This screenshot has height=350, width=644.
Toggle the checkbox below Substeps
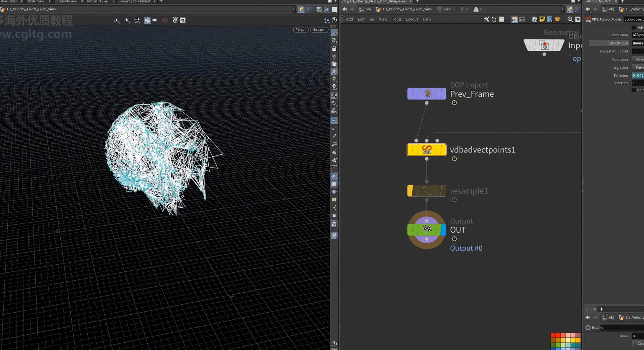click(x=634, y=90)
